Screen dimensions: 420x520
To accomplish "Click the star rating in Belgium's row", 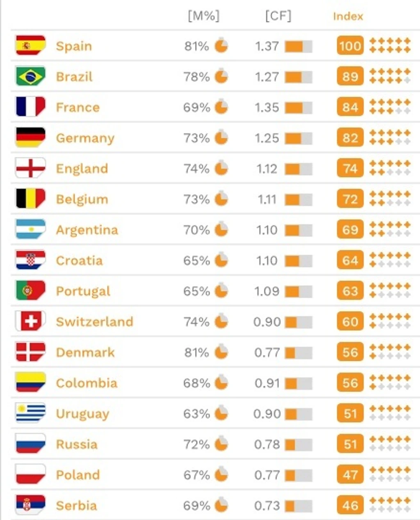I will (x=390, y=199).
